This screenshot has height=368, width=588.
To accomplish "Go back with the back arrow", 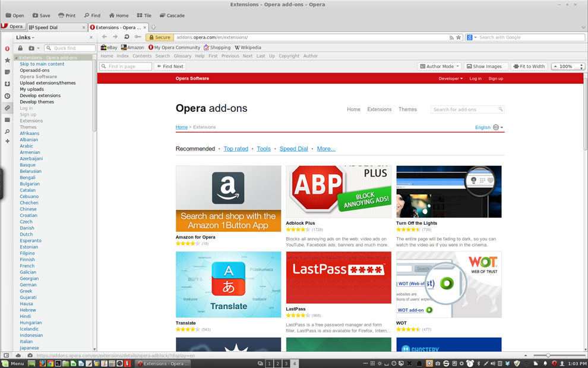I will (105, 37).
